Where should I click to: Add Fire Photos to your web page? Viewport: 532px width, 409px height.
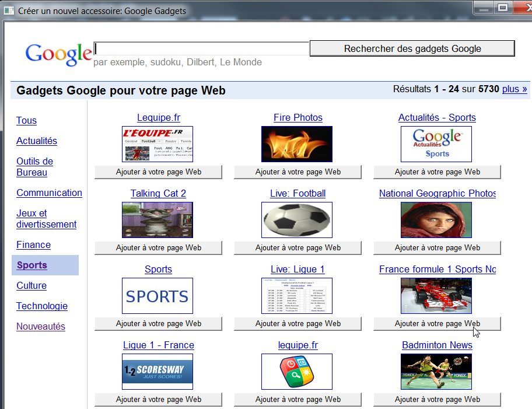click(298, 172)
